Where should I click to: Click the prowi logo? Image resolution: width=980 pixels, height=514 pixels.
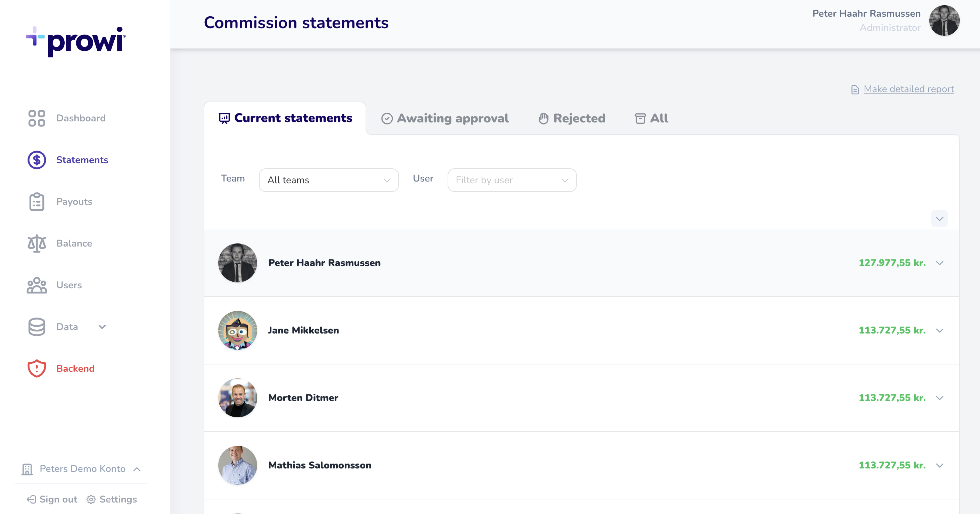point(76,42)
